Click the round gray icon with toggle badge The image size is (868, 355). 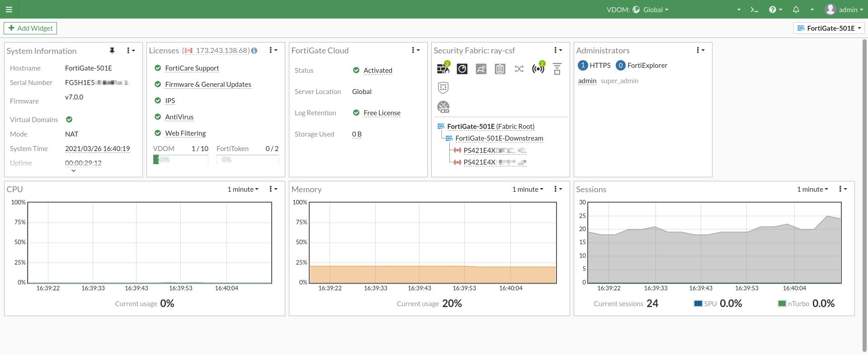coord(443,107)
